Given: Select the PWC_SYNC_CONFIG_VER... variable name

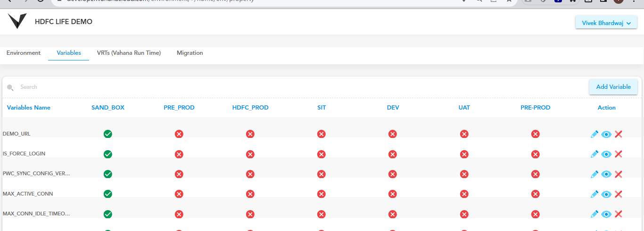Looking at the screenshot, I should coord(36,174).
